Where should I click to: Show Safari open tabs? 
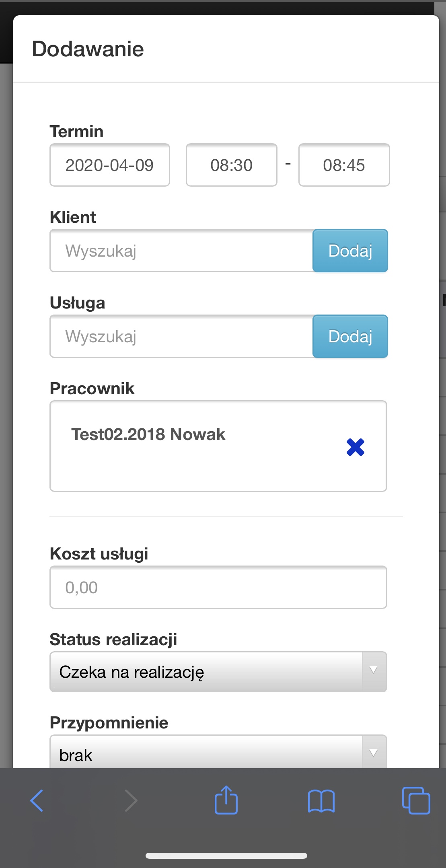(x=416, y=800)
